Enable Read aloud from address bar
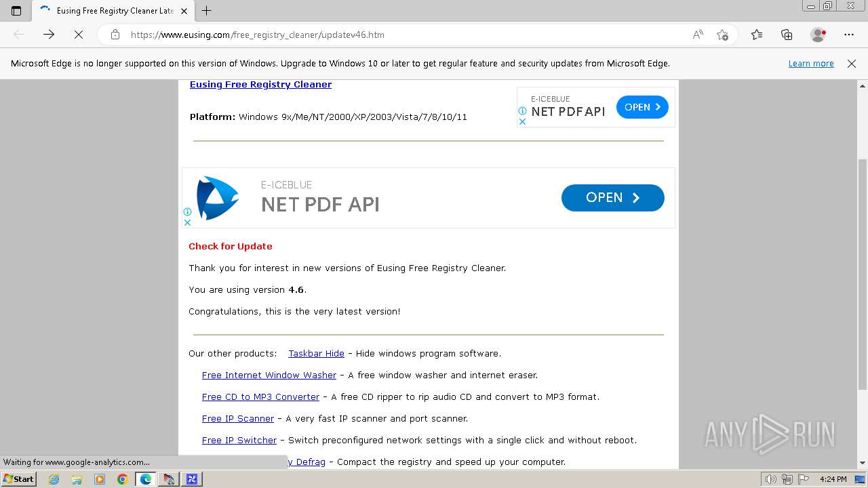868x488 pixels. click(698, 35)
